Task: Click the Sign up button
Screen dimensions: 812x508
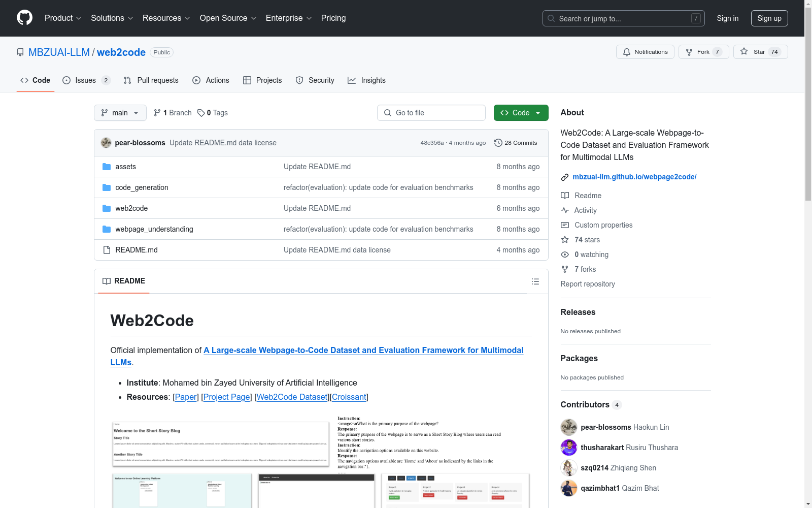Action: pyautogui.click(x=769, y=18)
